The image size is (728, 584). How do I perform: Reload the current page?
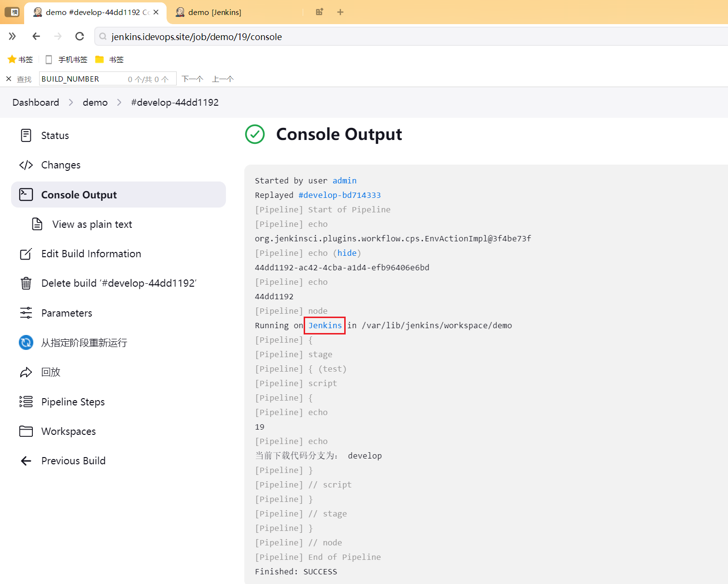tap(80, 36)
